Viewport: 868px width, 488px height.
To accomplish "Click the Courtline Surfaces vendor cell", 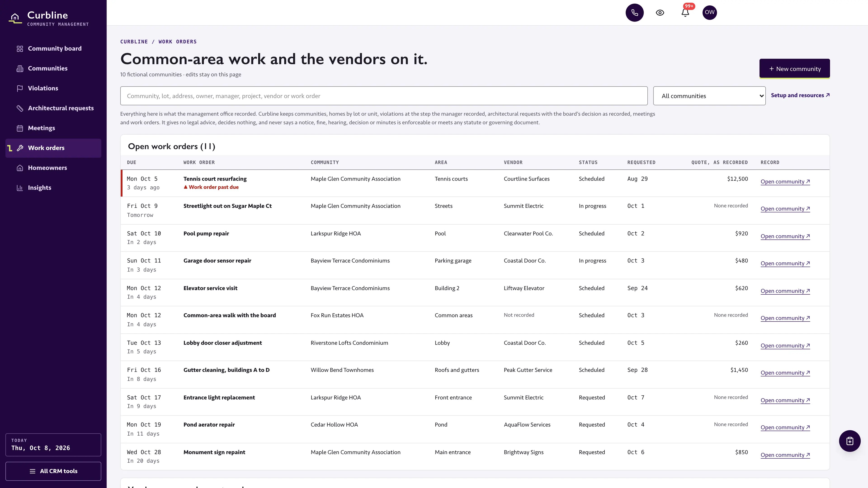I will pyautogui.click(x=526, y=179).
